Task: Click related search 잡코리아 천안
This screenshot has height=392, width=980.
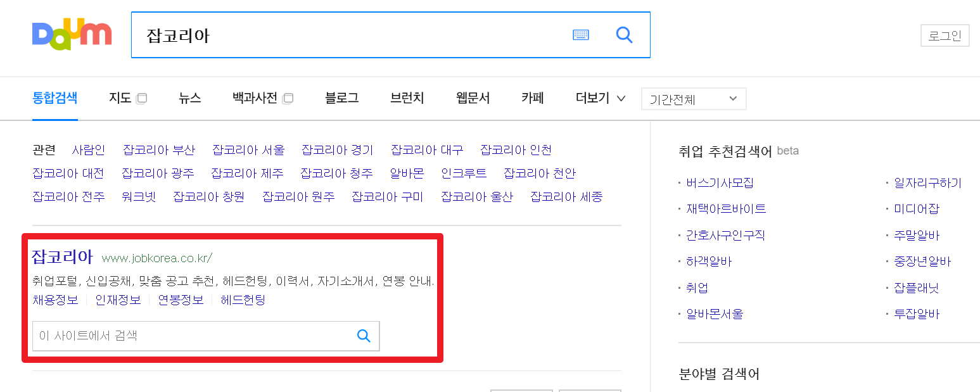Action: click(540, 174)
